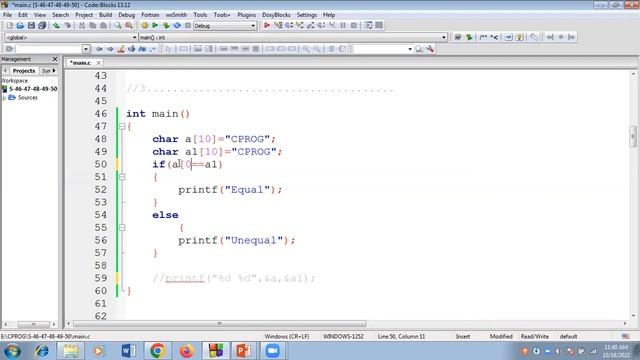Open Microsoft Word from the taskbar
The image size is (640, 360).
[128, 351]
